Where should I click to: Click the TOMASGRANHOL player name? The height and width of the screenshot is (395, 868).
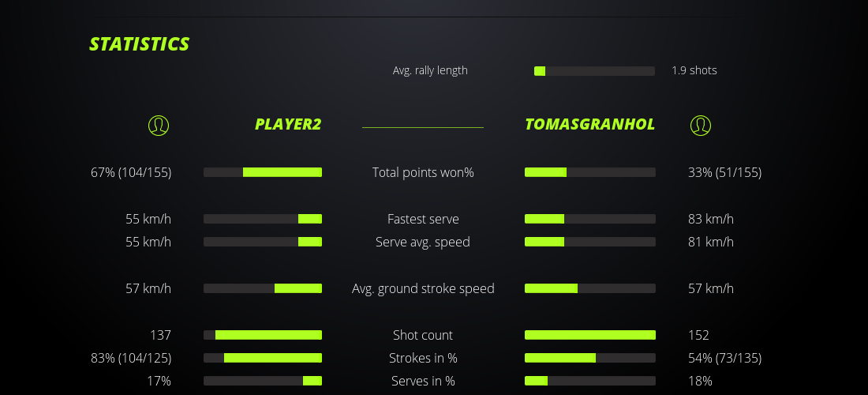(589, 124)
